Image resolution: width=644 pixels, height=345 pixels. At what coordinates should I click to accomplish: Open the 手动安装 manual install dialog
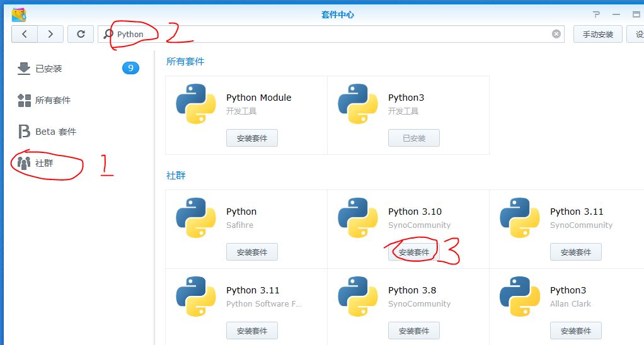coord(597,34)
